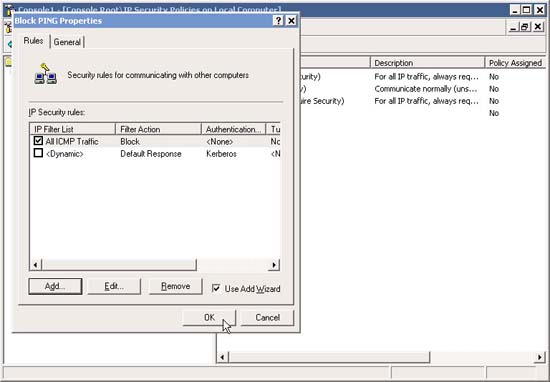This screenshot has height=382, width=550.
Task: Select 'Communicate normally (uns...' description in console
Action: tap(426, 89)
